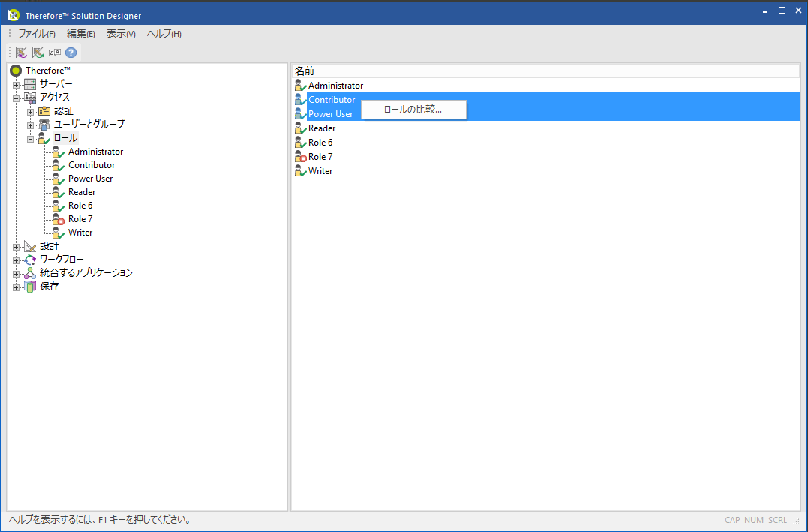This screenshot has width=808, height=532.
Task: Click the 認証 badge icon in the tree
Action: [44, 111]
